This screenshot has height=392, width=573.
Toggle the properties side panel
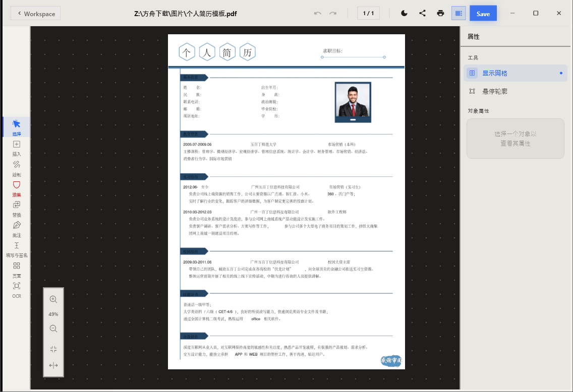tap(459, 14)
